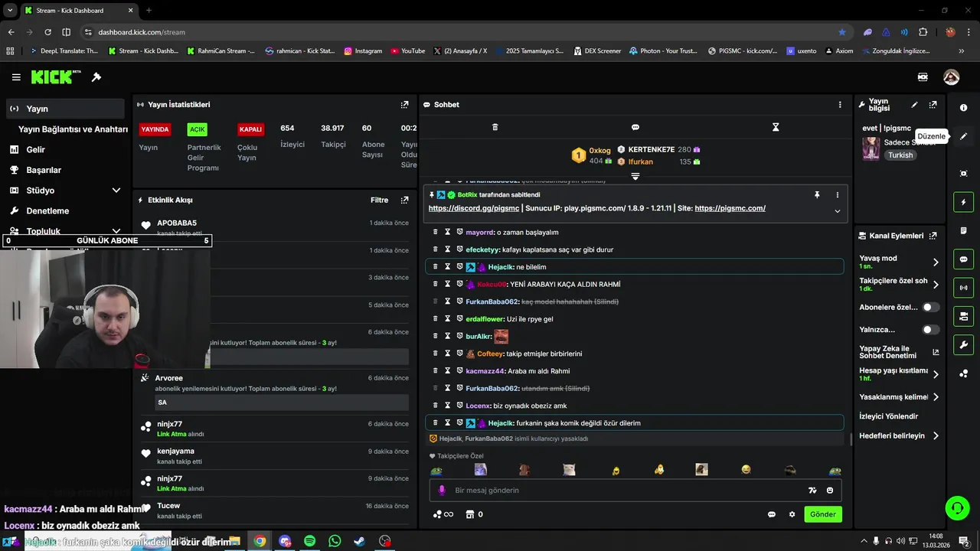Image resolution: width=980 pixels, height=551 pixels.
Task: Pop out the Kanal Eylemleri panel
Action: click(933, 236)
